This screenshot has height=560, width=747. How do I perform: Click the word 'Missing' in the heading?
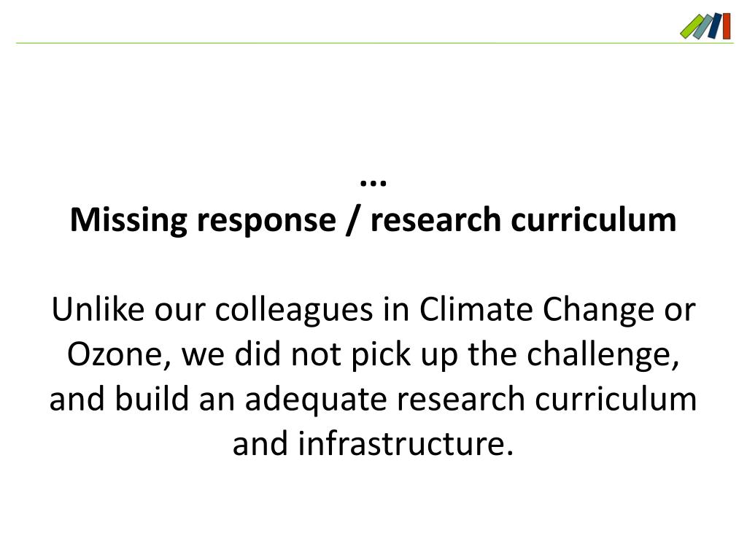pyautogui.click(x=128, y=220)
